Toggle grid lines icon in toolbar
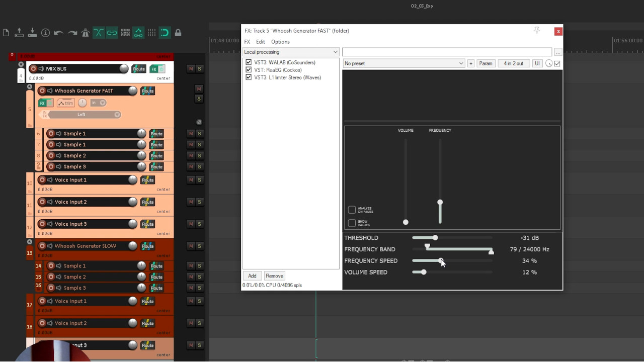The image size is (644, 362). click(151, 33)
